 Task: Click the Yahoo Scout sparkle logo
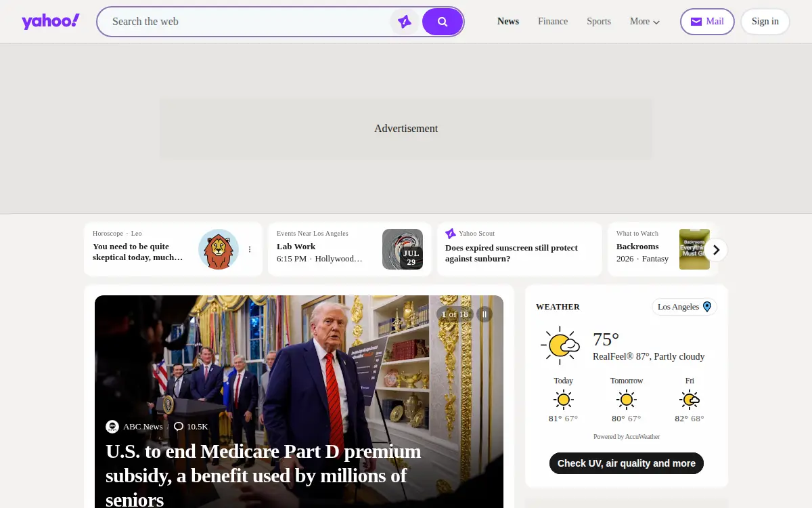click(x=451, y=234)
